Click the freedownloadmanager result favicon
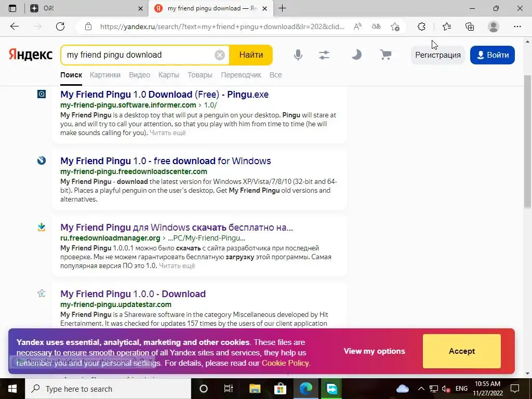 pyautogui.click(x=42, y=227)
